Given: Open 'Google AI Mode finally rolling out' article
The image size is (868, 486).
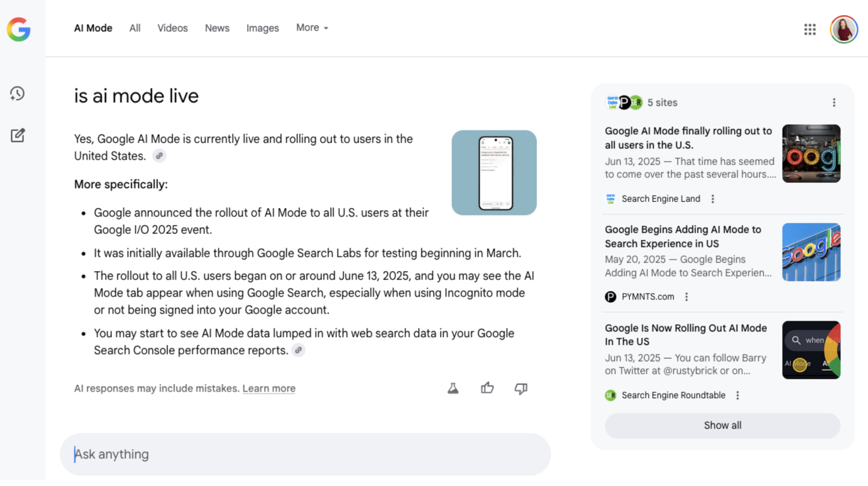Looking at the screenshot, I should pyautogui.click(x=688, y=138).
